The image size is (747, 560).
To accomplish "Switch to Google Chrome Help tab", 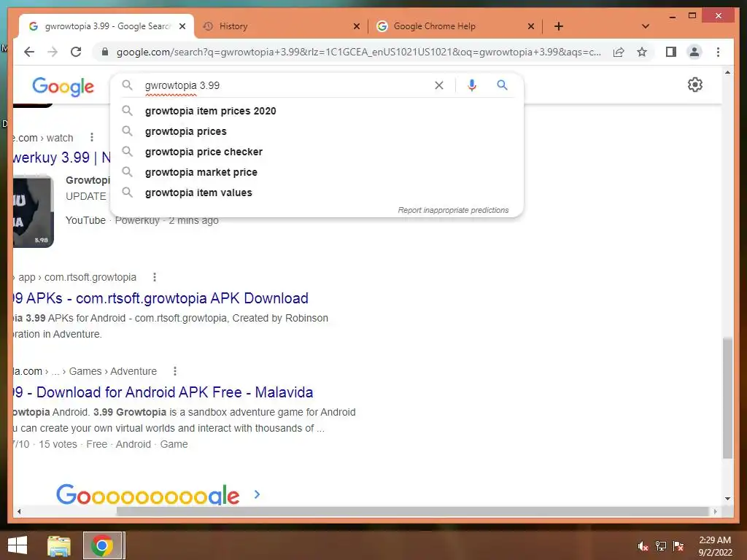I will click(455, 26).
